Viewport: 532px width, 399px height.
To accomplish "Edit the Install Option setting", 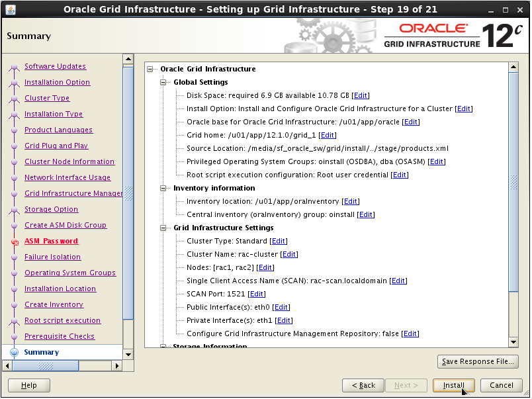I will pyautogui.click(x=463, y=109).
